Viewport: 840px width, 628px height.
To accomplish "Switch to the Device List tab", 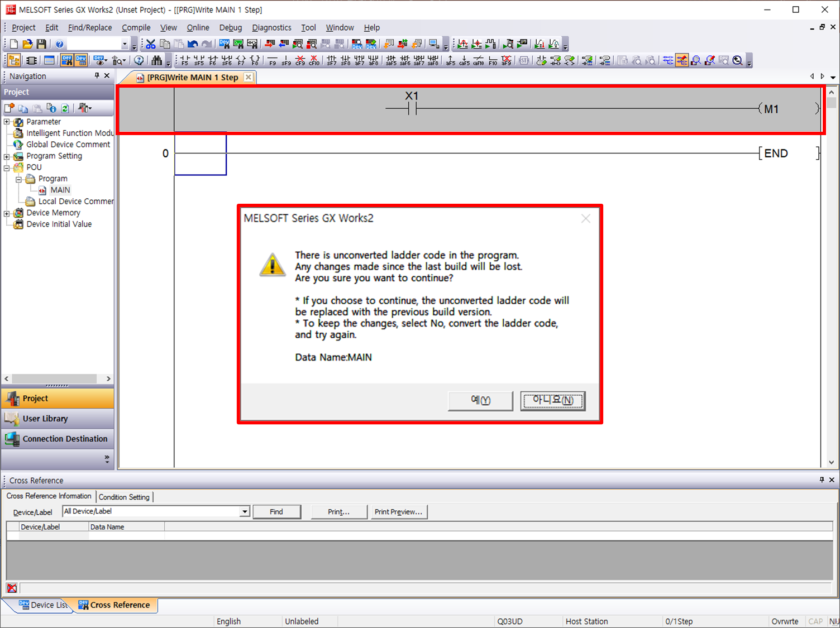I will point(43,605).
